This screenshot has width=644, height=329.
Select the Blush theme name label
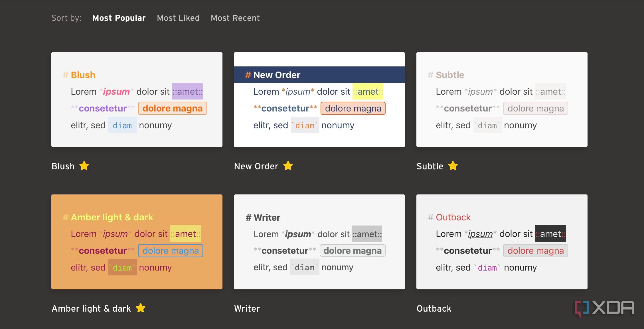click(x=63, y=166)
